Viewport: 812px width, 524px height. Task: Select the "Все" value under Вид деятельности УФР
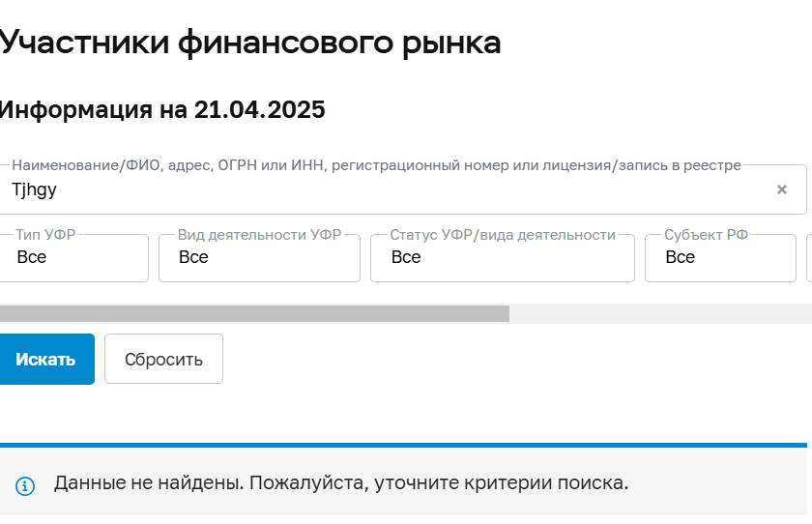(193, 258)
